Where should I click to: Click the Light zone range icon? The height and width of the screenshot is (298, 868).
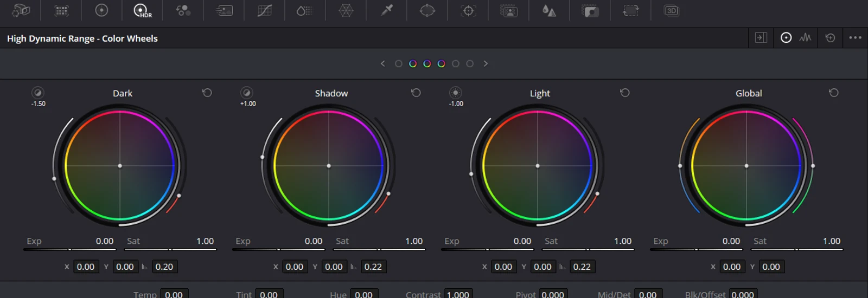pos(456,93)
